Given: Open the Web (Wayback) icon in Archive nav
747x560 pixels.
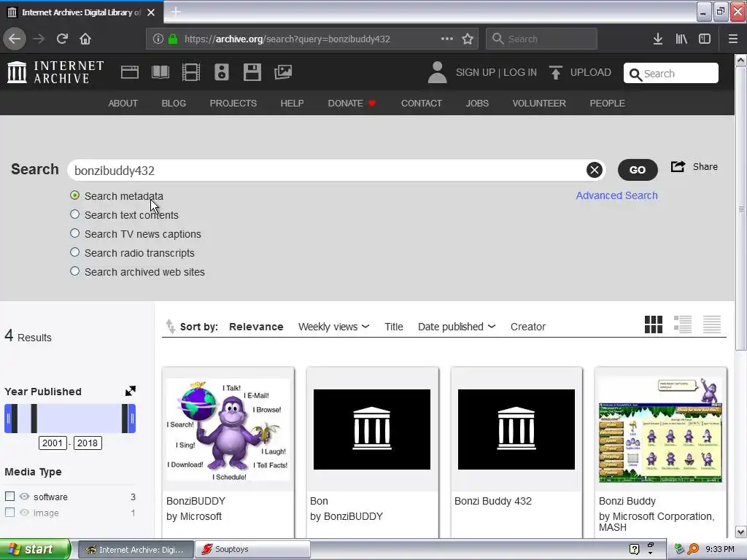Looking at the screenshot, I should pos(130,72).
